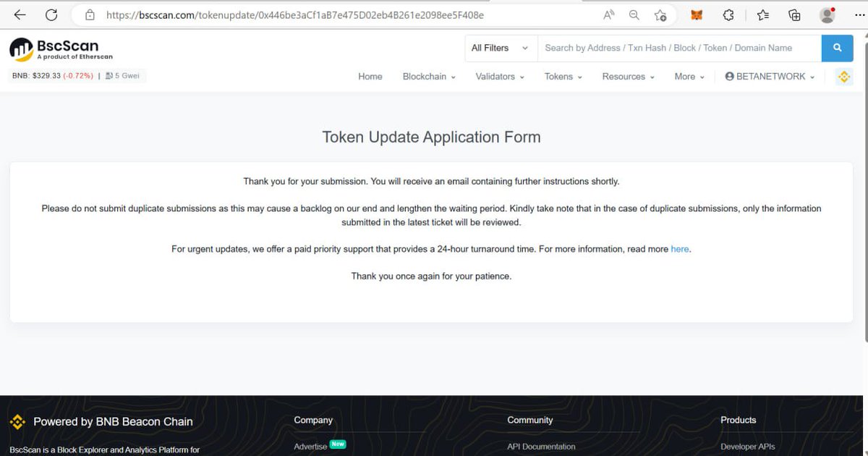This screenshot has width=868, height=456.
Task: Click the site security padlock icon
Action: 88,14
